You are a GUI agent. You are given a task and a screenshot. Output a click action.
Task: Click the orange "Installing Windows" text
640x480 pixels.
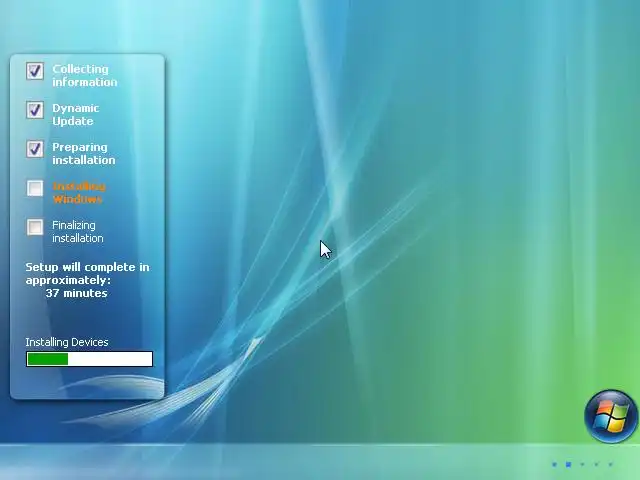(x=79, y=193)
